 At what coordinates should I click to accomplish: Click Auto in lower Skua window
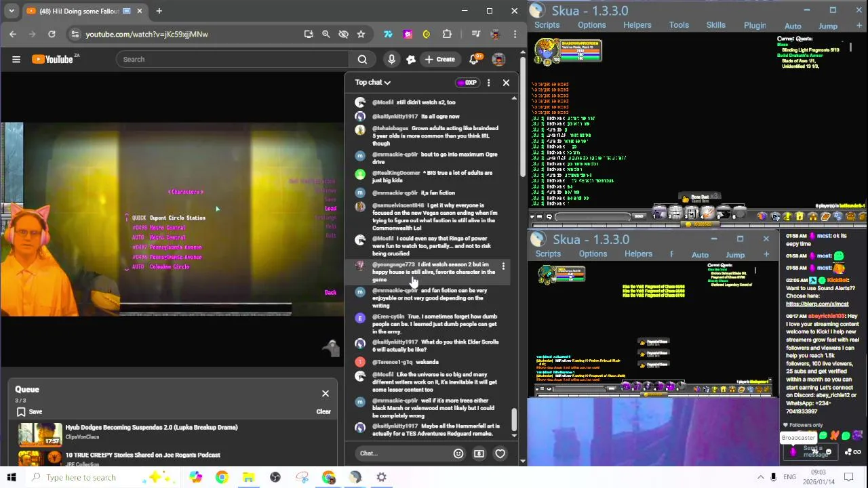coord(700,255)
